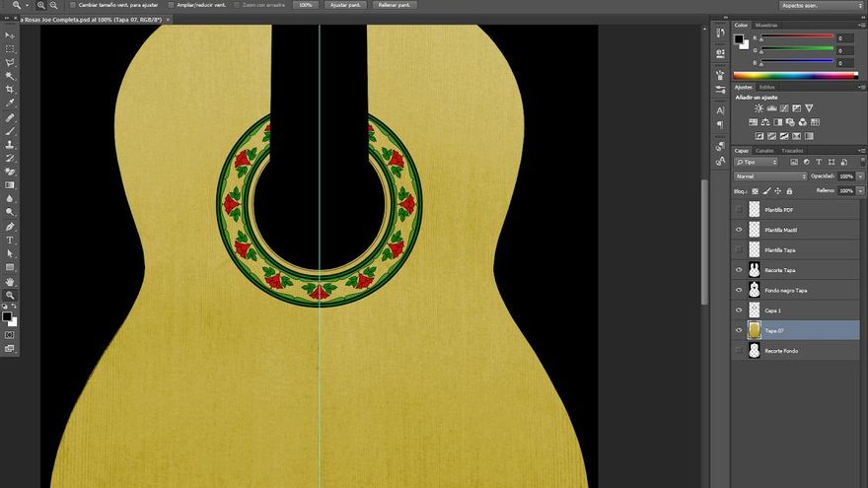The height and width of the screenshot is (488, 868).
Task: Select the Crop tool
Action: click(10, 89)
